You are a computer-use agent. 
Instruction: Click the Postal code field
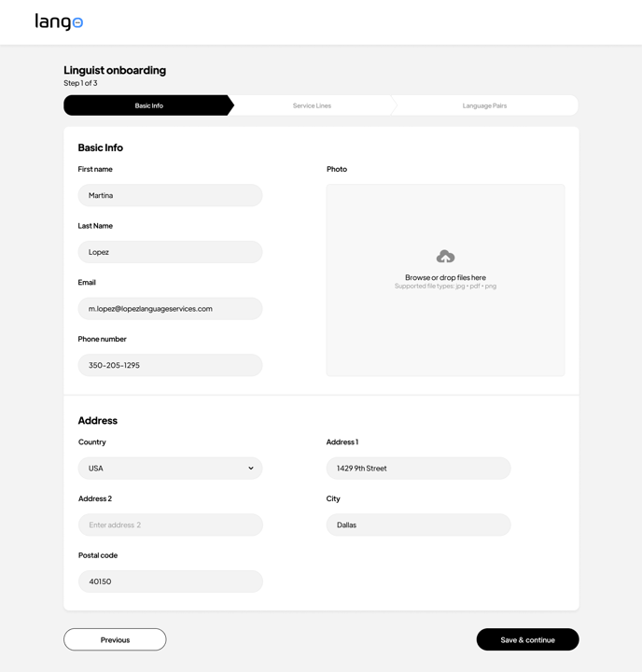click(170, 581)
